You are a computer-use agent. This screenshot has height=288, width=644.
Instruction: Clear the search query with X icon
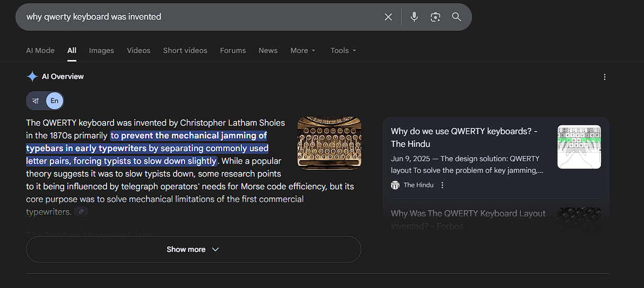pyautogui.click(x=388, y=17)
